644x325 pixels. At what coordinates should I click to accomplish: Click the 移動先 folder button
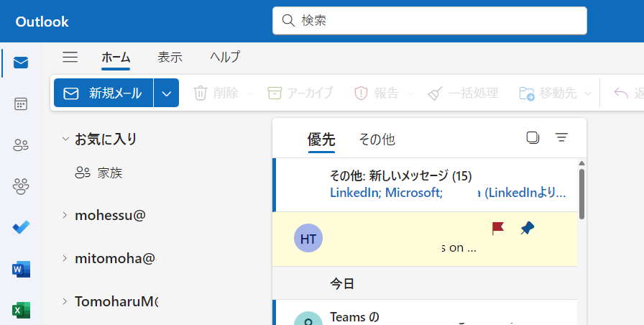pos(548,93)
